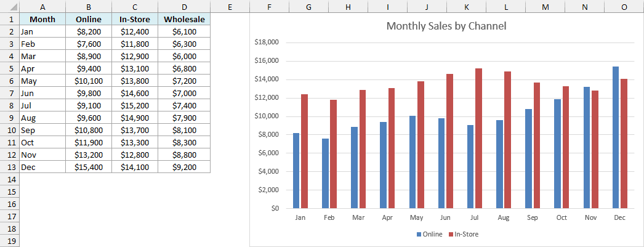Click row 1 header number

point(10,19)
